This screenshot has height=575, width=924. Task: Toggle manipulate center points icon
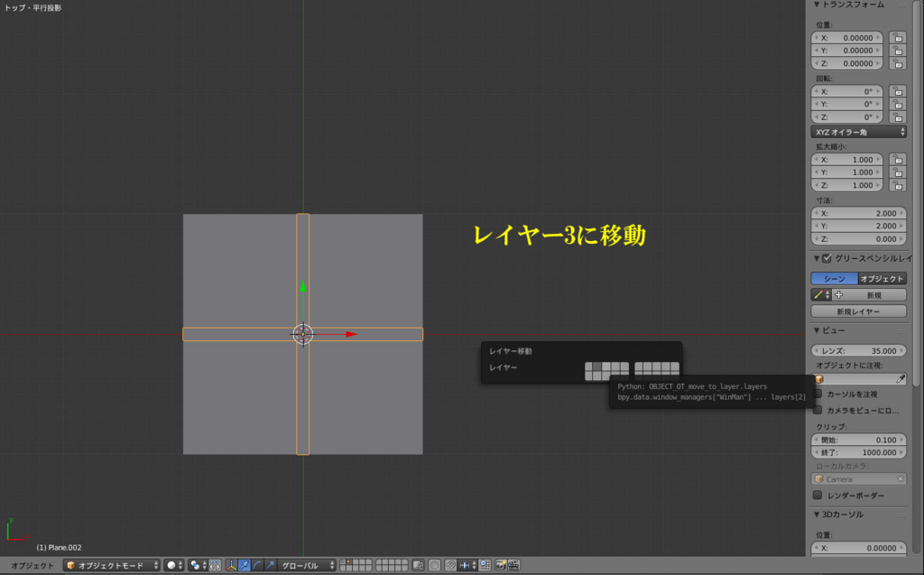[x=215, y=565]
